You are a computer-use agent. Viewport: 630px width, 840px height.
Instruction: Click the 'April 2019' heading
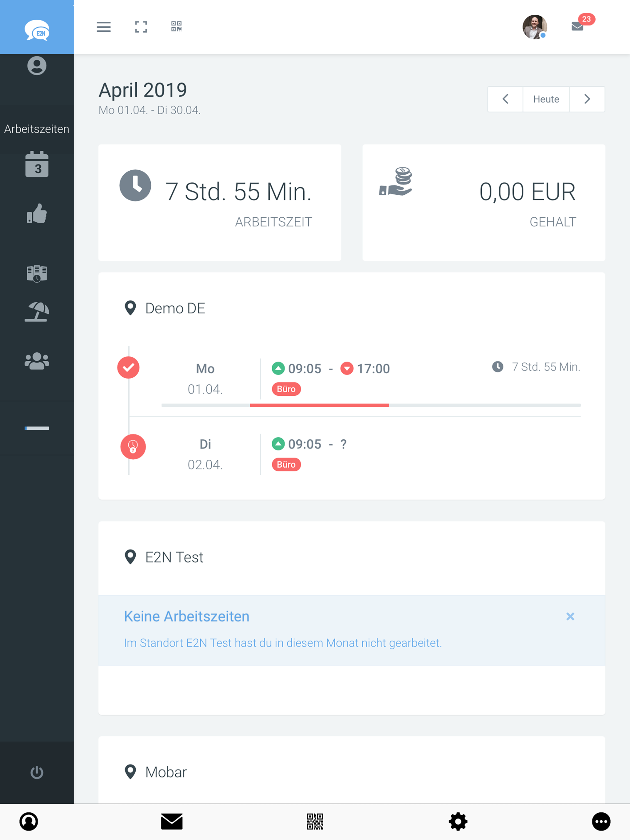(x=143, y=90)
